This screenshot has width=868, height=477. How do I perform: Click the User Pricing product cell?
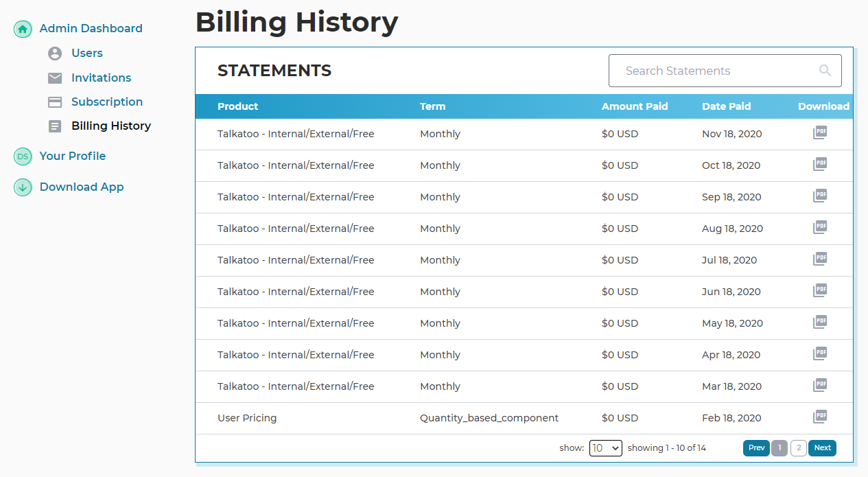pos(247,418)
